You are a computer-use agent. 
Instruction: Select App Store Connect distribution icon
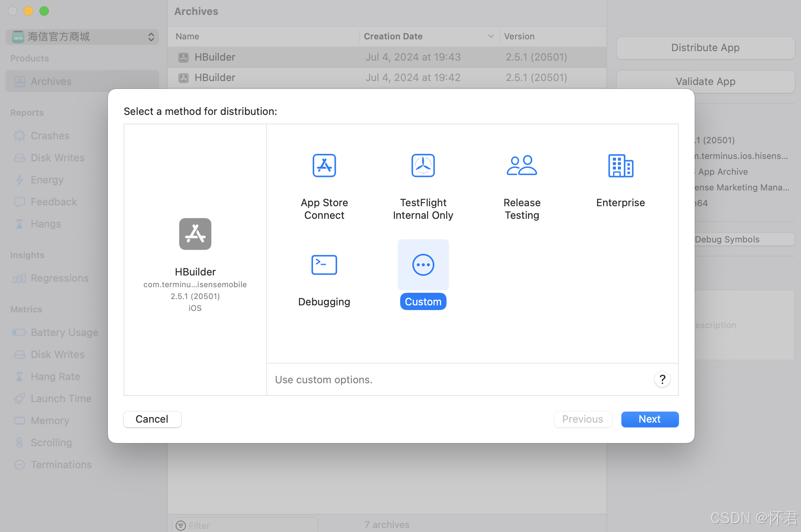click(x=324, y=166)
